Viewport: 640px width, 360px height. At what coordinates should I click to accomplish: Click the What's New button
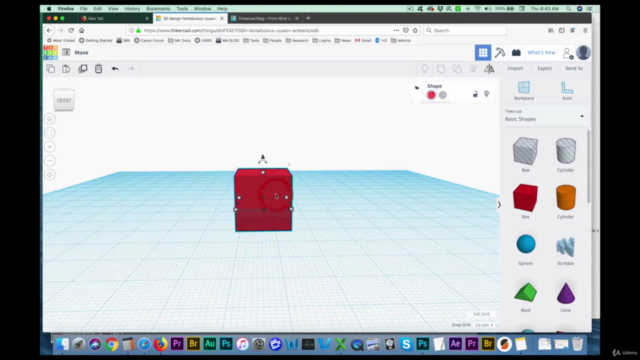pos(541,53)
